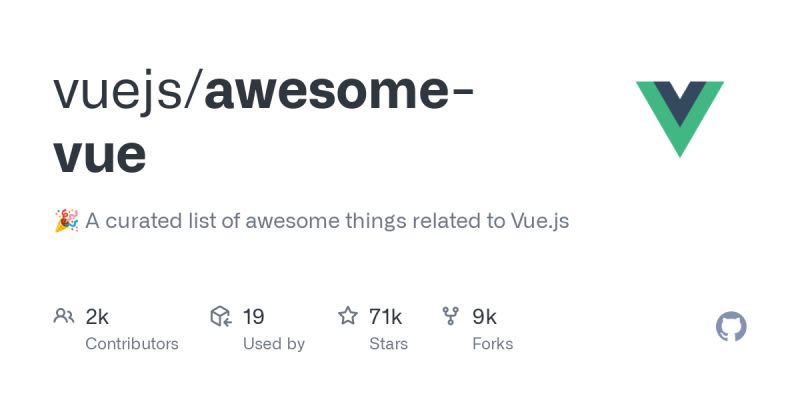800x400 pixels.
Task: Select the 'Used by' label
Action: (x=274, y=344)
